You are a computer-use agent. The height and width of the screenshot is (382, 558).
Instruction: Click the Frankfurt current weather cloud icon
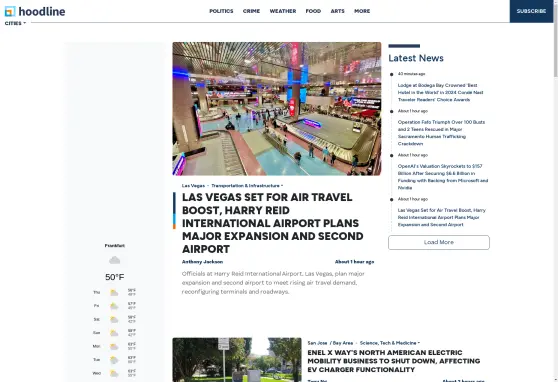tap(115, 260)
